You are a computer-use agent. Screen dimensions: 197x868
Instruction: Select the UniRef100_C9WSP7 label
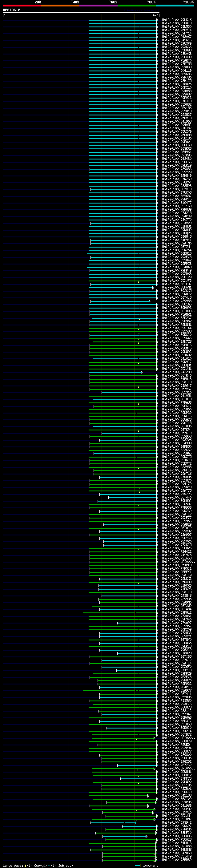coord(176,826)
